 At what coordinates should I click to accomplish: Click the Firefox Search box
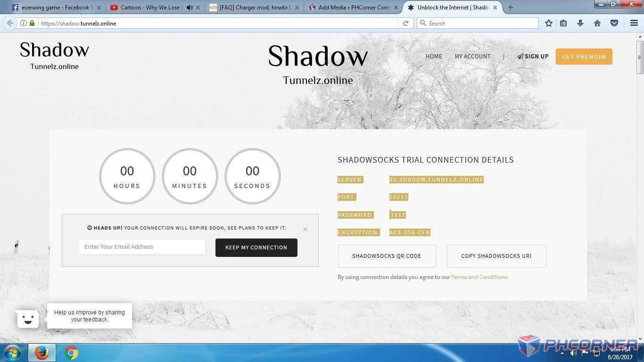[x=477, y=23]
